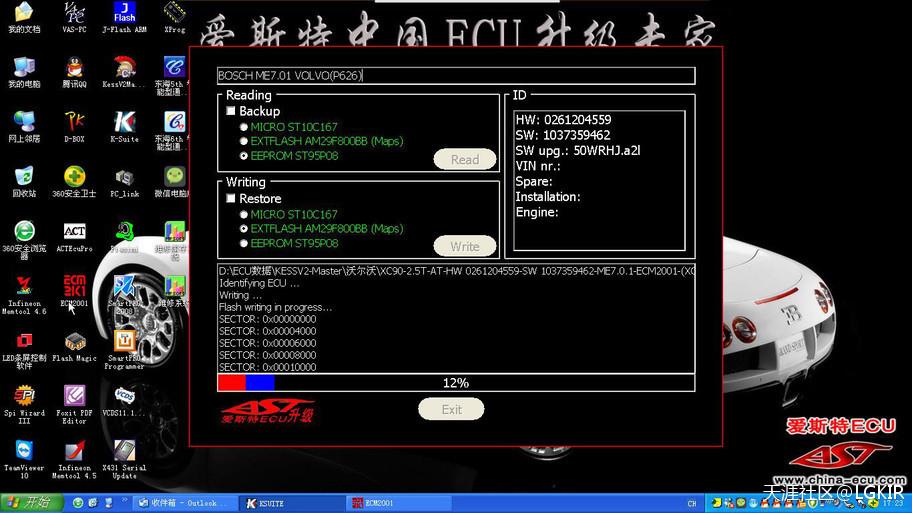Click the CH language indicator on taskbar
The image size is (912, 513).
pos(692,503)
